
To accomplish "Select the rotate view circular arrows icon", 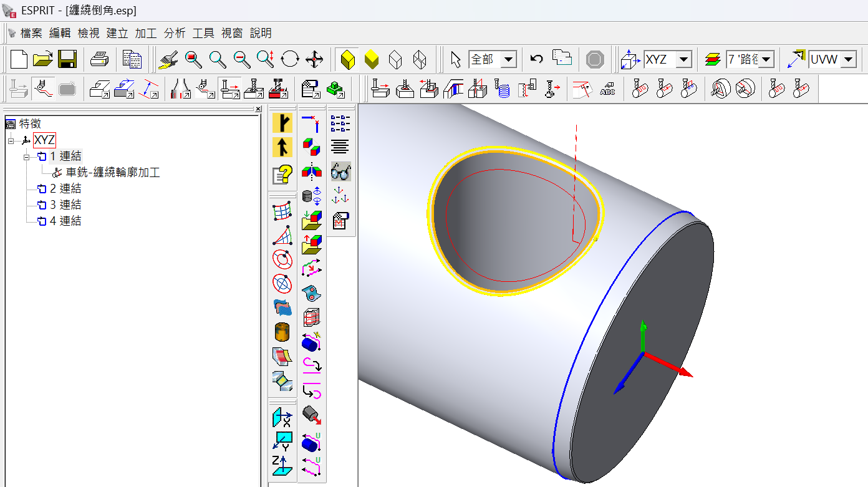I will click(x=290, y=59).
